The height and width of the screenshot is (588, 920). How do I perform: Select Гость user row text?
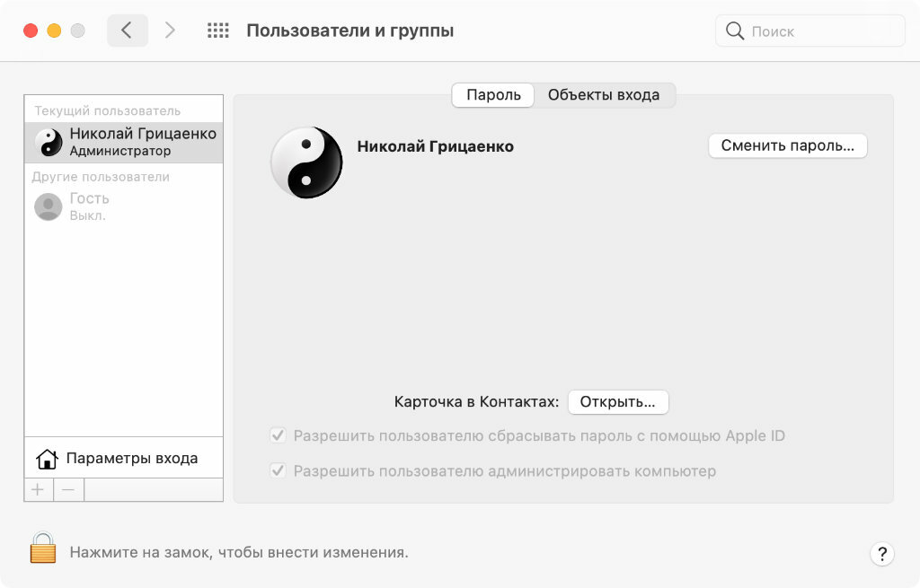(89, 198)
